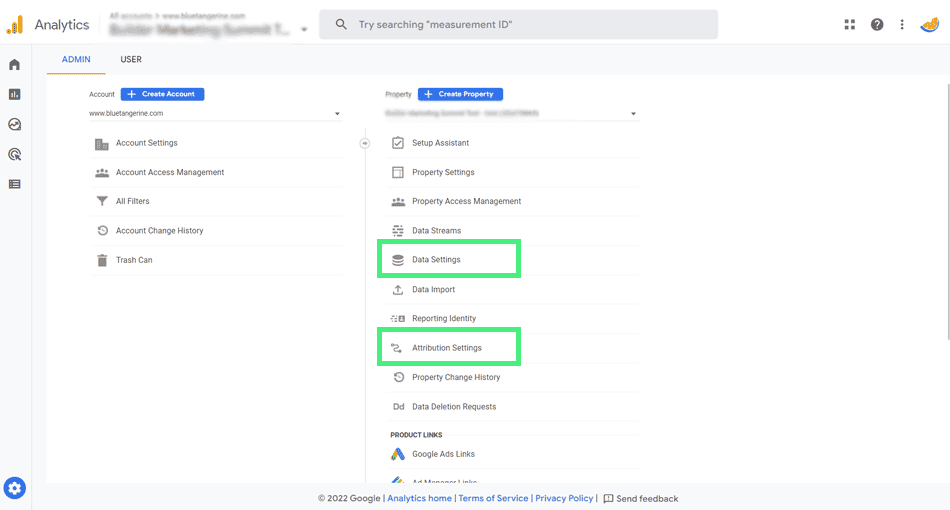Open Trash Can text
Viewport: 950px width, 510px height.
coord(134,260)
